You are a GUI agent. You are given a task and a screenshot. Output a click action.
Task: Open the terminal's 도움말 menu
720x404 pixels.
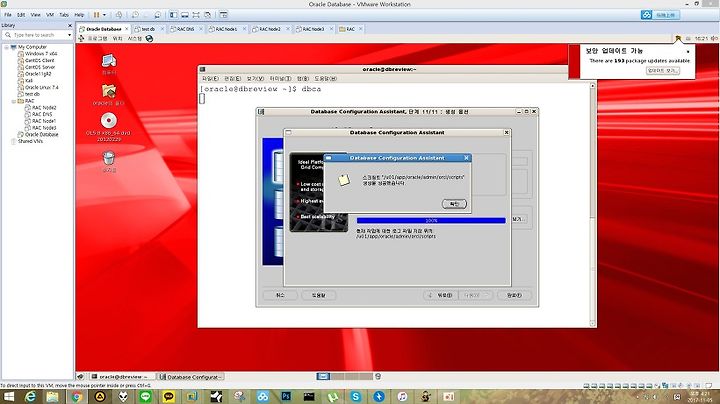326,79
